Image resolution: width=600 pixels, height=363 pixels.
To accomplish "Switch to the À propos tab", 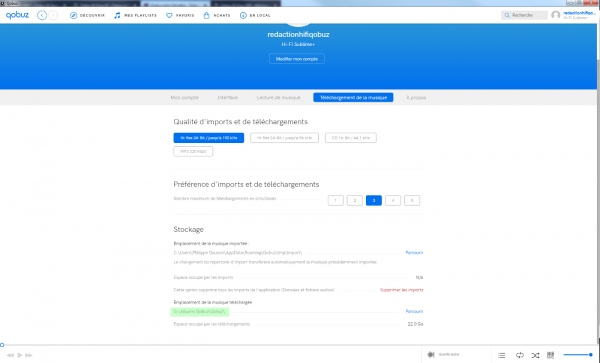I will pos(416,98).
